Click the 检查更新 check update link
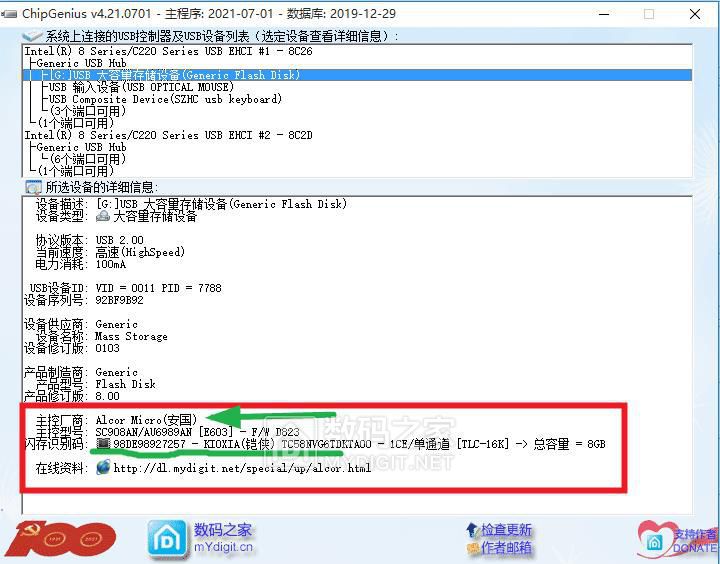Screen dimensions: 720x564 (506, 530)
